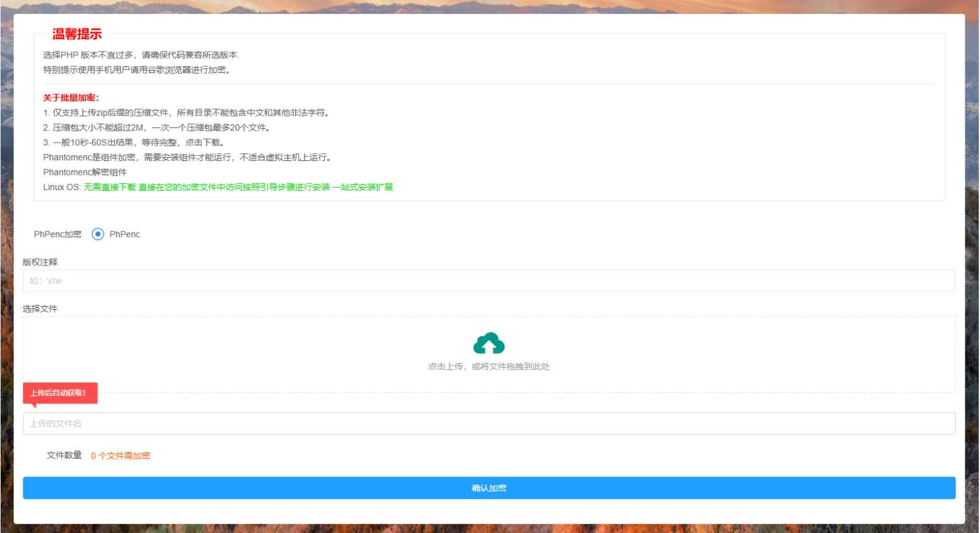Click the 版权注释 input field

pos(489,281)
